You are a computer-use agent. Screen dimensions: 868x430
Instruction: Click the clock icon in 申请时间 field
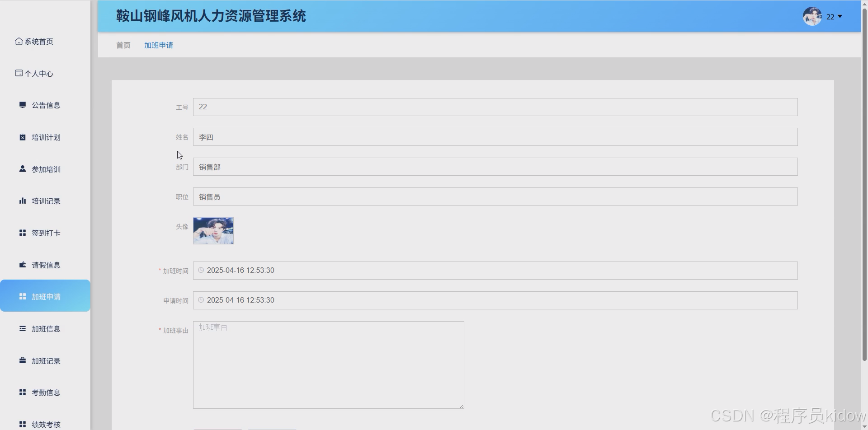201,300
